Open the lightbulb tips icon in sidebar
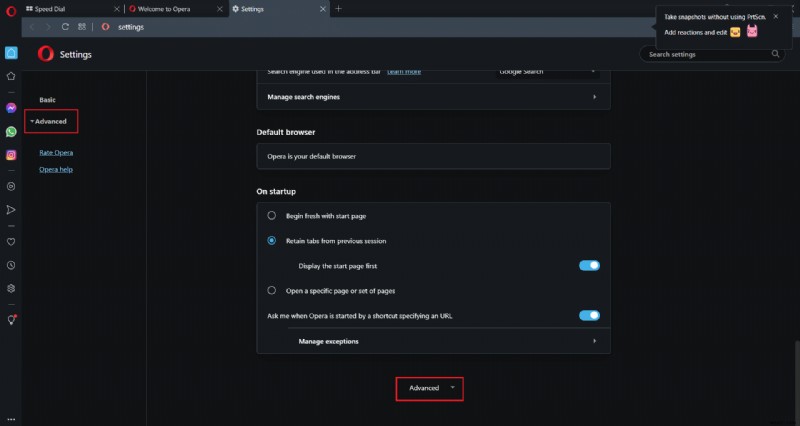 11,320
